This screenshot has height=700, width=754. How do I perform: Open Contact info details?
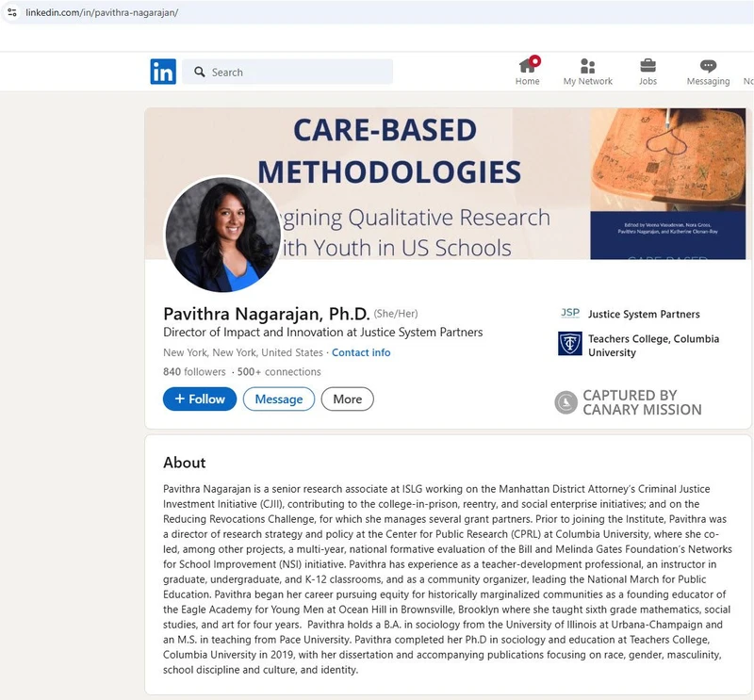(x=361, y=352)
